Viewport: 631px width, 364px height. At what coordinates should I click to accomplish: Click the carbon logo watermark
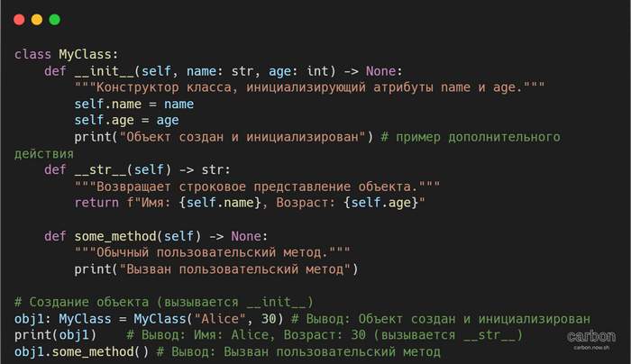pos(591,334)
